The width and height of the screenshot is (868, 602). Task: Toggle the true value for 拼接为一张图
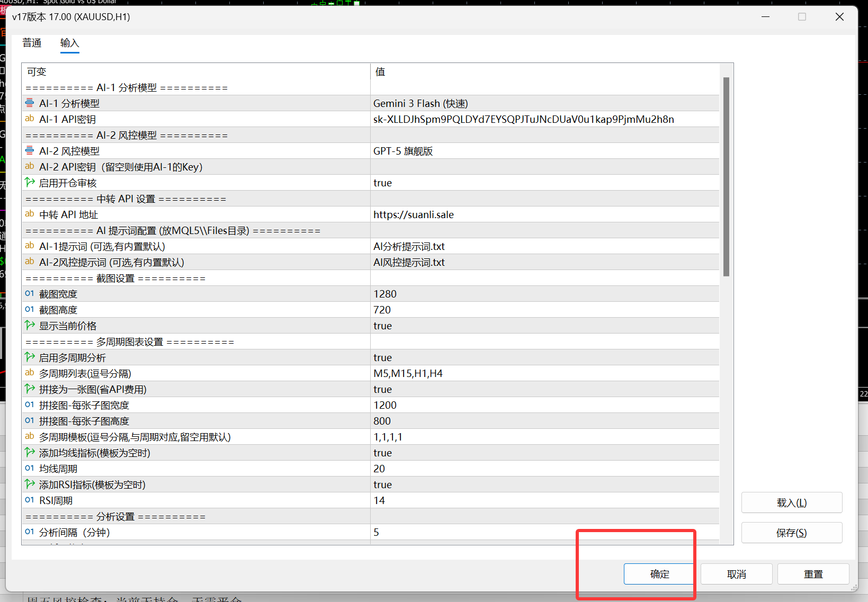[382, 389]
